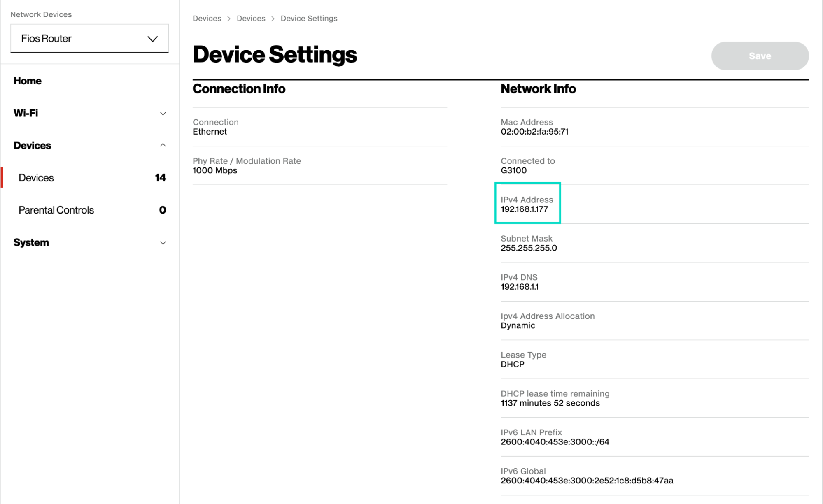
Task: Go to the Home menu item
Action: (x=28, y=81)
